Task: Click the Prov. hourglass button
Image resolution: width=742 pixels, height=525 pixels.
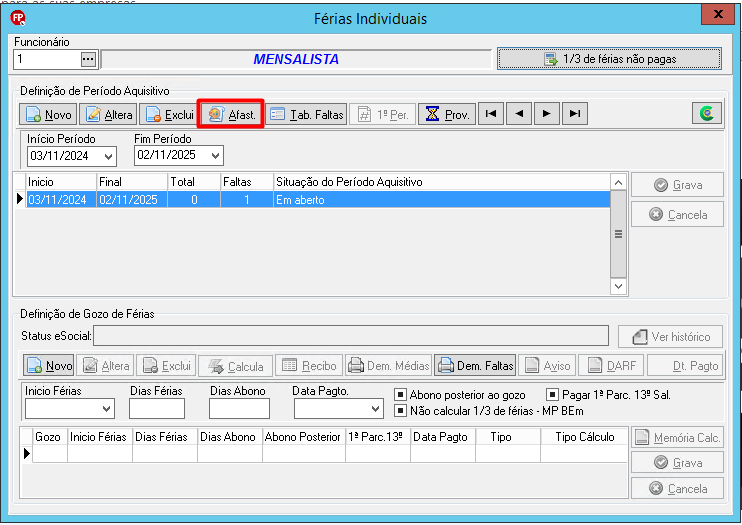Action: [447, 114]
